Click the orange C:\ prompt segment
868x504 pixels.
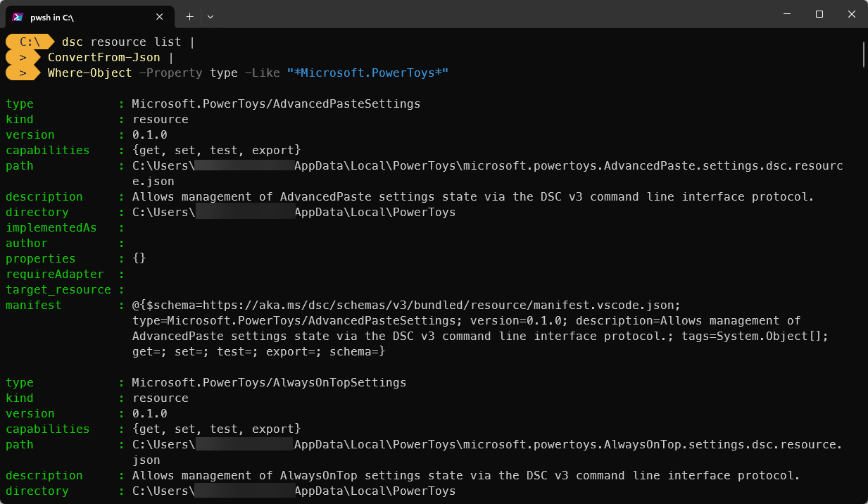click(x=30, y=42)
